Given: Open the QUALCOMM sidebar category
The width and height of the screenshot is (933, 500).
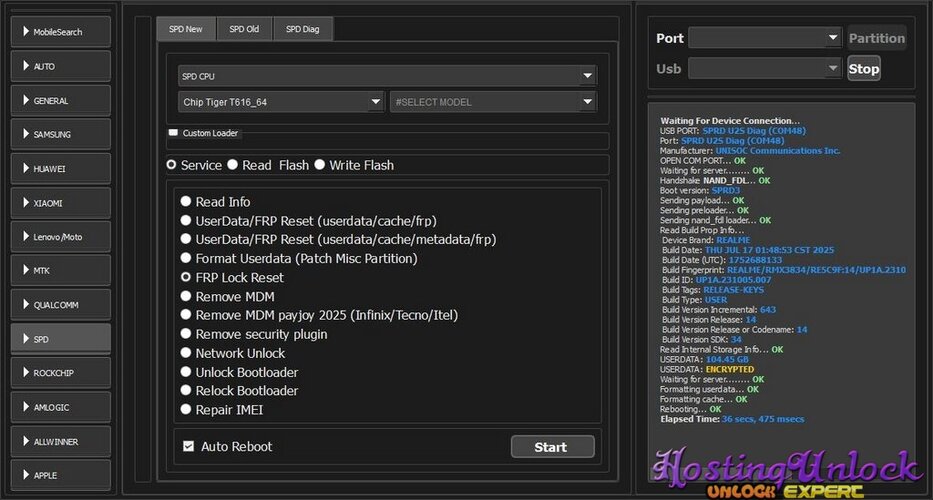Looking at the screenshot, I should coord(60,305).
